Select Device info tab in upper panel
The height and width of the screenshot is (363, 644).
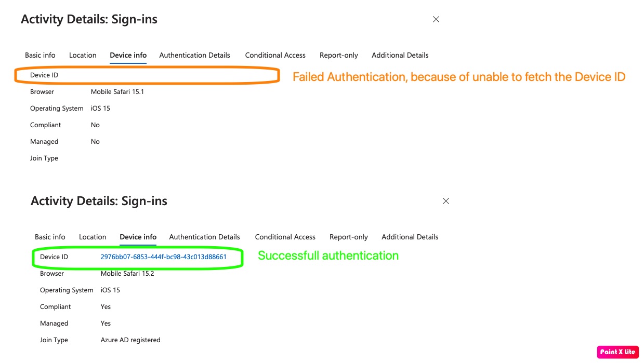(128, 55)
